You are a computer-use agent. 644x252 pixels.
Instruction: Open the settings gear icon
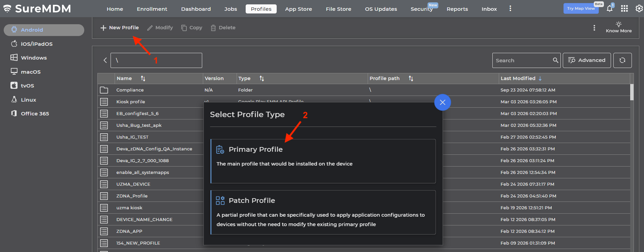tap(639, 9)
